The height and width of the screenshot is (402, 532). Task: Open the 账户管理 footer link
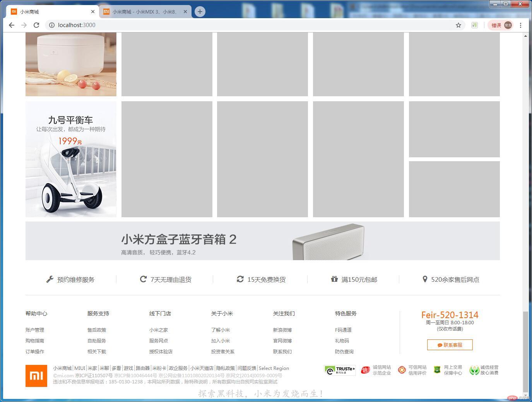[35, 330]
